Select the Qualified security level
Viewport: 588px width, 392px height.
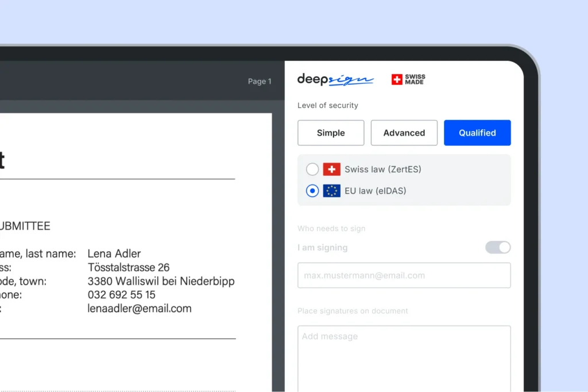coord(477,133)
